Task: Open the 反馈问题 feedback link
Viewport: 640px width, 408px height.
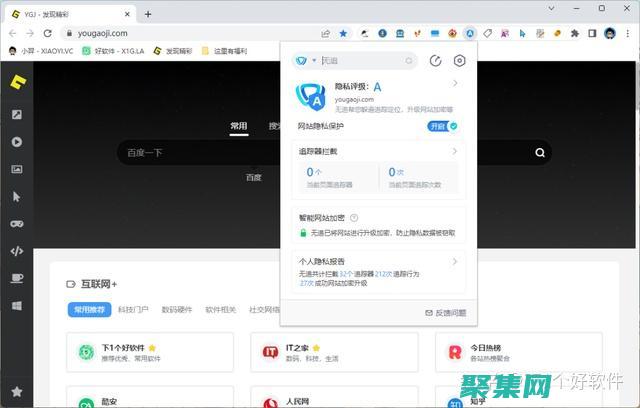Action: 446,313
